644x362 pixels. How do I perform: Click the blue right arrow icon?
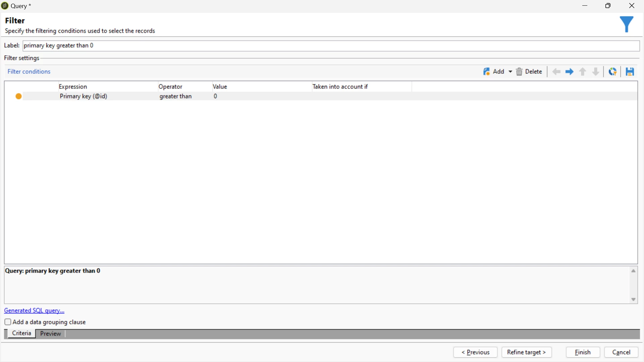(569, 72)
